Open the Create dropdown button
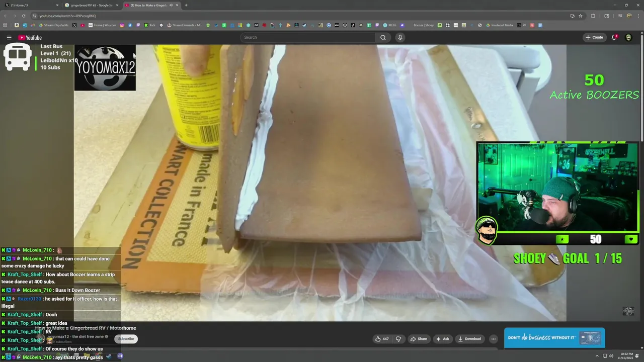This screenshot has height=362, width=644. pyautogui.click(x=594, y=37)
